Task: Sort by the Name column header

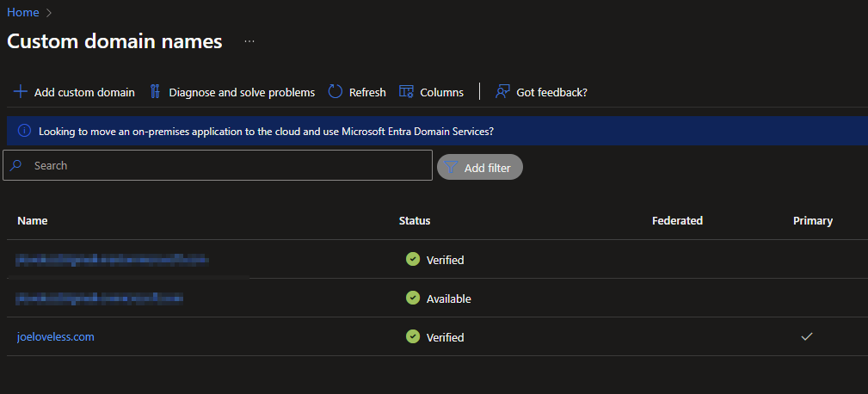Action: tap(33, 221)
